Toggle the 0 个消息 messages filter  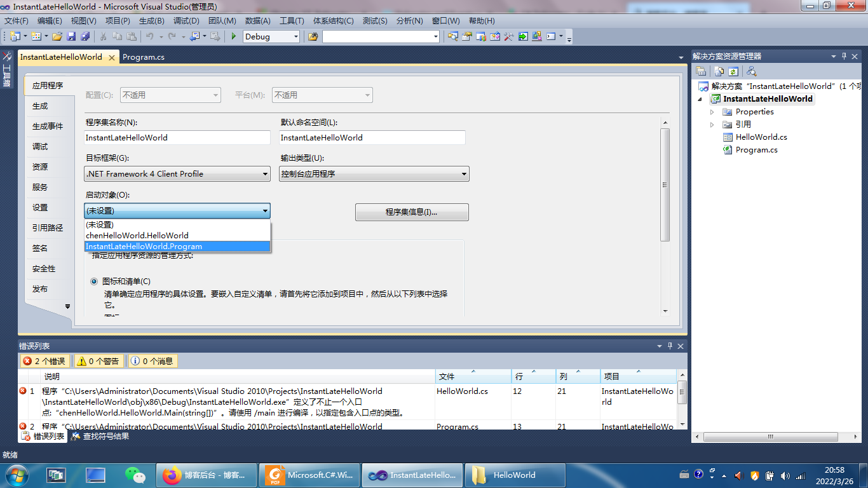point(153,361)
